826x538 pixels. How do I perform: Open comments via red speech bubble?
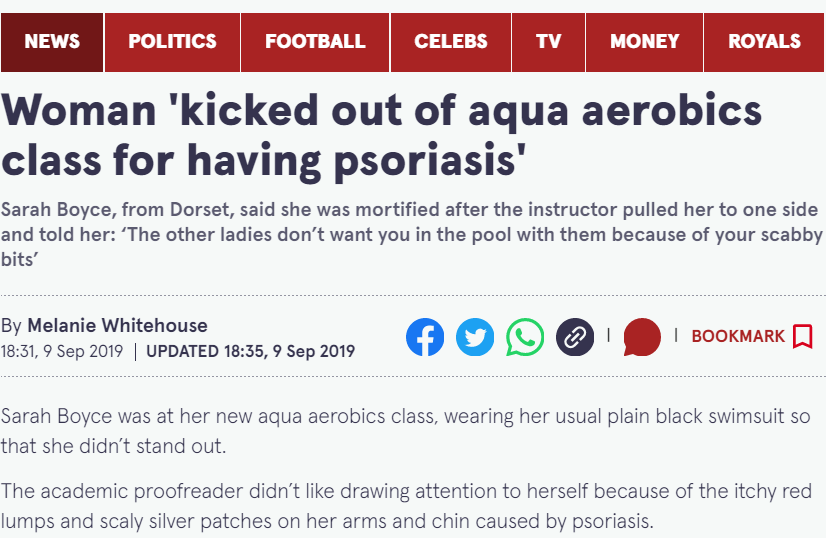(642, 337)
